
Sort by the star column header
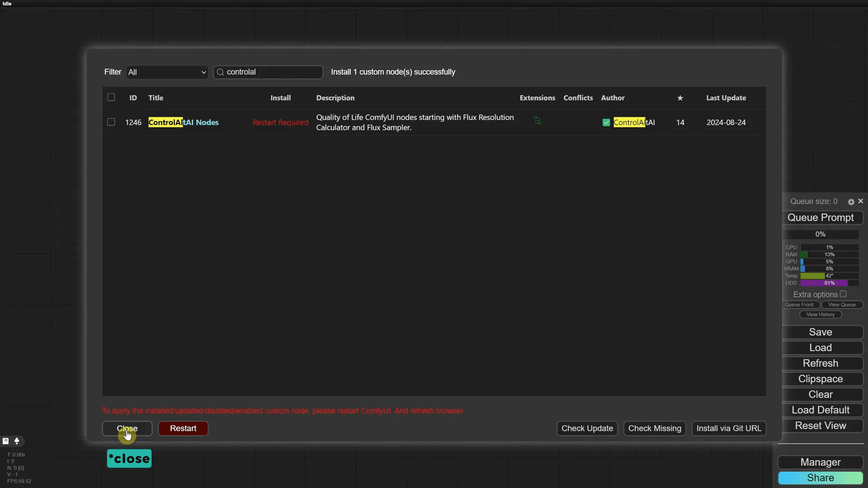tap(680, 98)
